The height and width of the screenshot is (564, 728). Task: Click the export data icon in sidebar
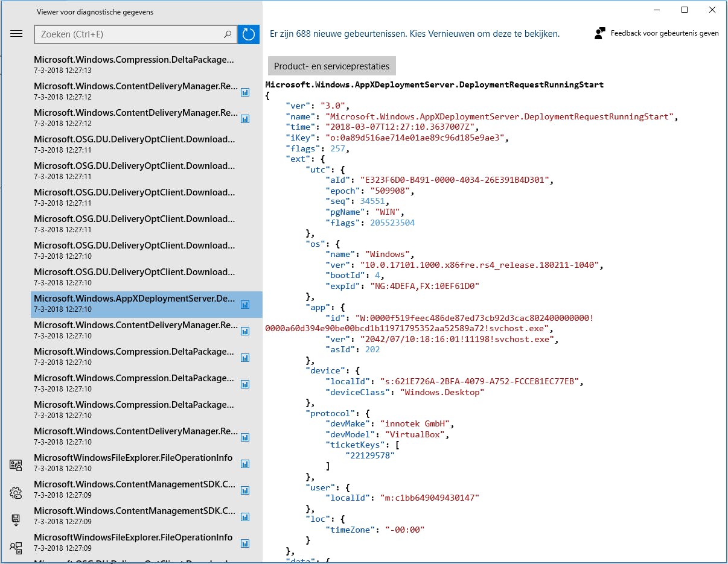[x=16, y=520]
